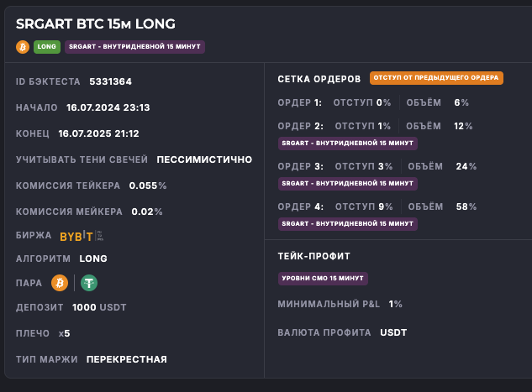
Task: Click the SRGART tag under Ордер 4
Action: pos(347,223)
